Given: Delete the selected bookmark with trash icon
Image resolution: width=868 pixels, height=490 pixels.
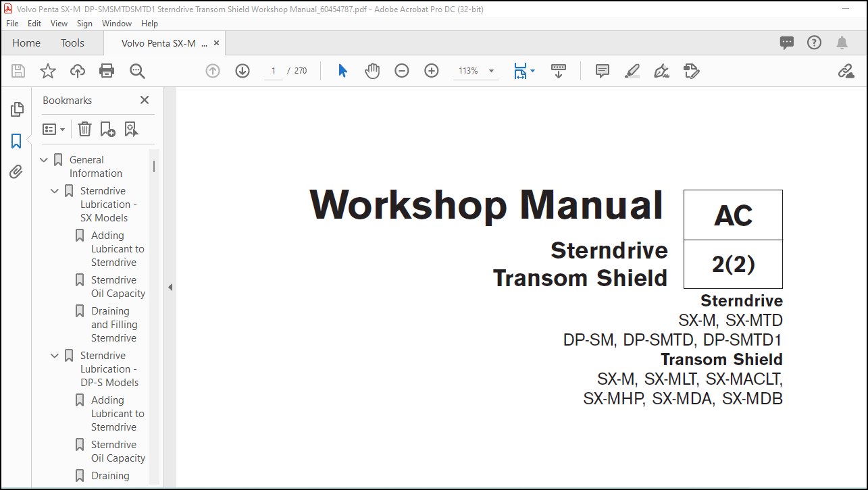Looking at the screenshot, I should (x=84, y=129).
